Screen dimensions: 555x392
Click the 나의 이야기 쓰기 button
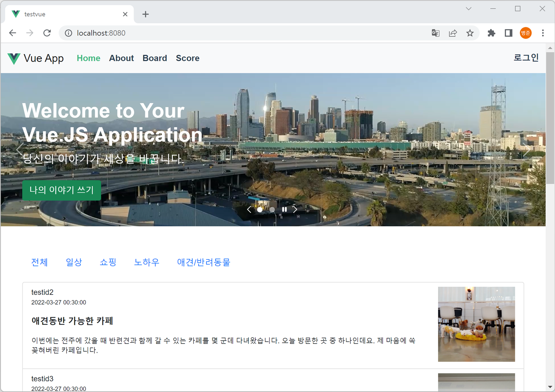62,190
